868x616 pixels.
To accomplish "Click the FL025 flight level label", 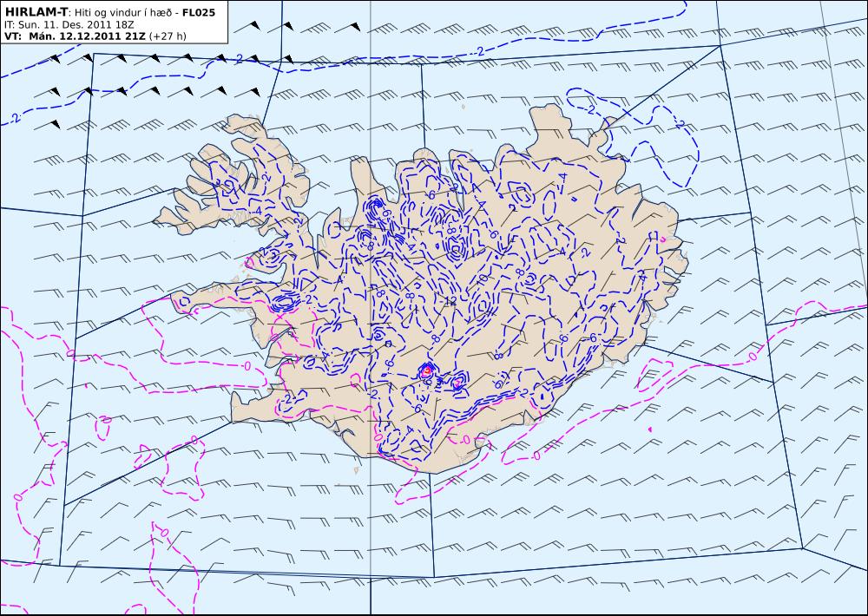I will [199, 12].
